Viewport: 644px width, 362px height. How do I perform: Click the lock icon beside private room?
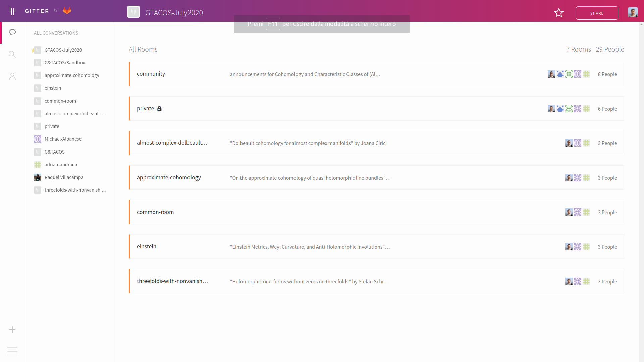click(x=159, y=109)
